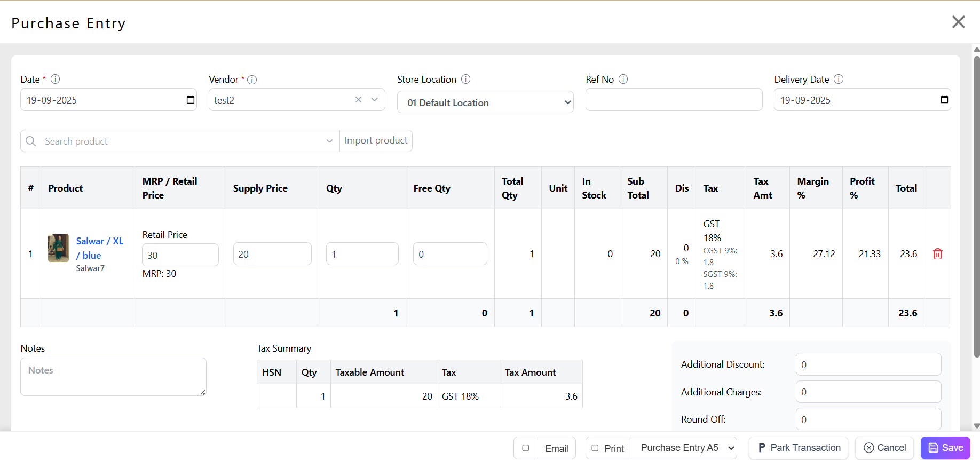Open the Date field calendar picker icon
Viewport: 980px width, 460px height.
190,100
